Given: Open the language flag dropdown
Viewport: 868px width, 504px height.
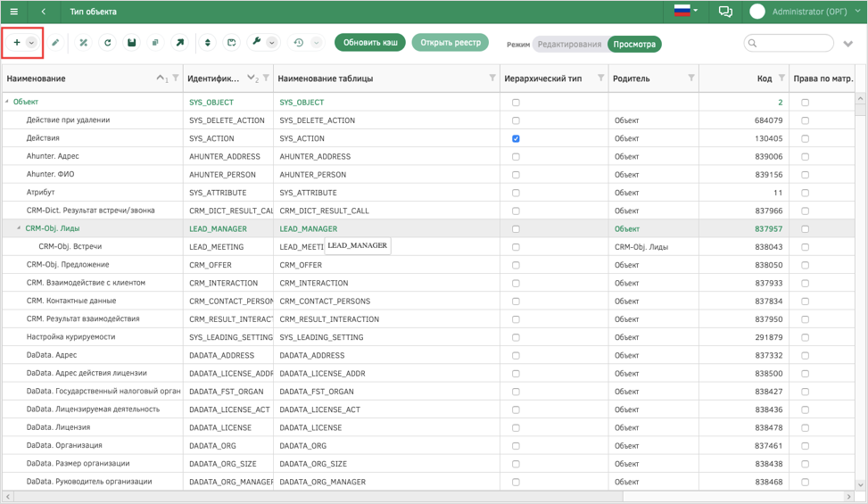Looking at the screenshot, I should (686, 11).
